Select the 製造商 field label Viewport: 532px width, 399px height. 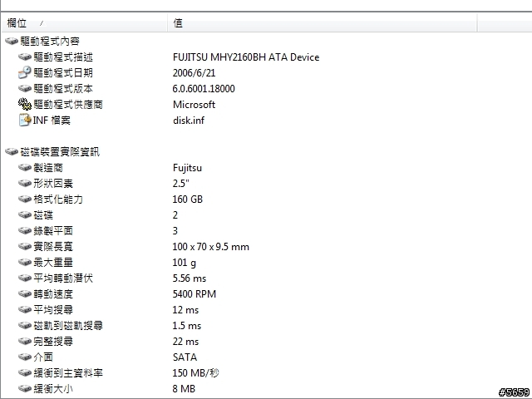pyautogui.click(x=48, y=168)
